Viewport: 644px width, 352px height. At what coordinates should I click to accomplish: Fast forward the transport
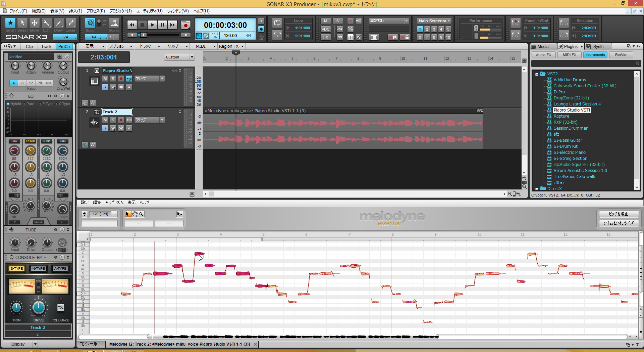(172, 25)
